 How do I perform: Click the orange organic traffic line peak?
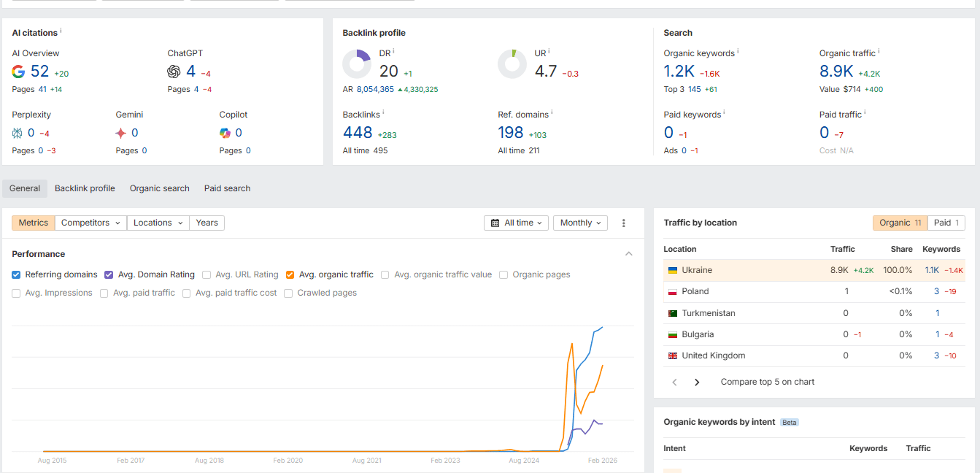571,342
